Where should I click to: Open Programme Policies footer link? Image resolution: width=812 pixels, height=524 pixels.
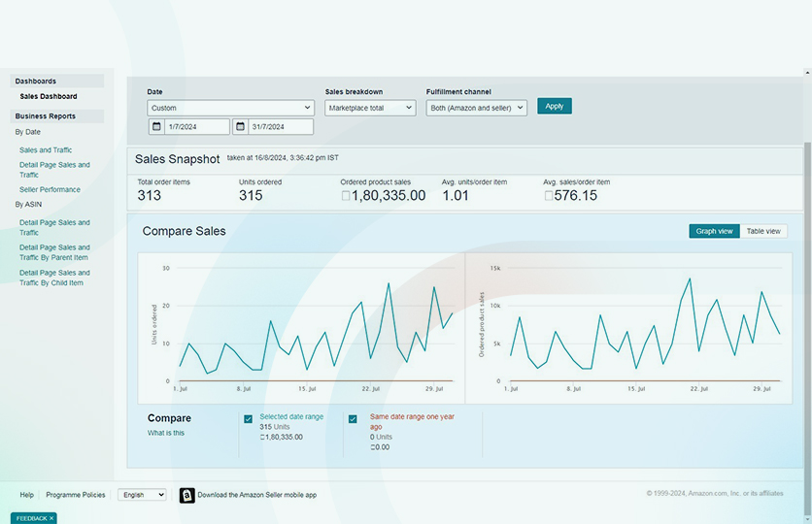pos(76,495)
